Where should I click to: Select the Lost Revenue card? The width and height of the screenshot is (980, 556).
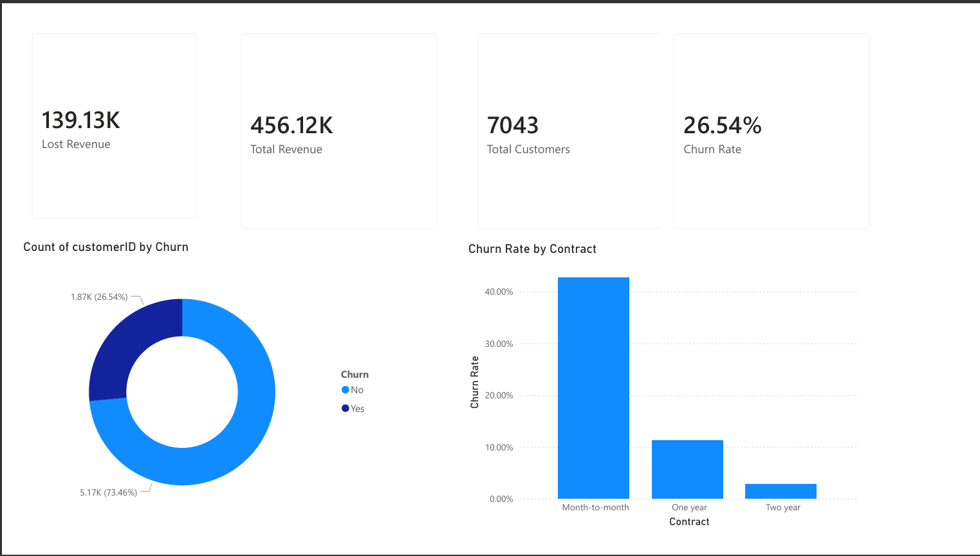click(x=114, y=127)
